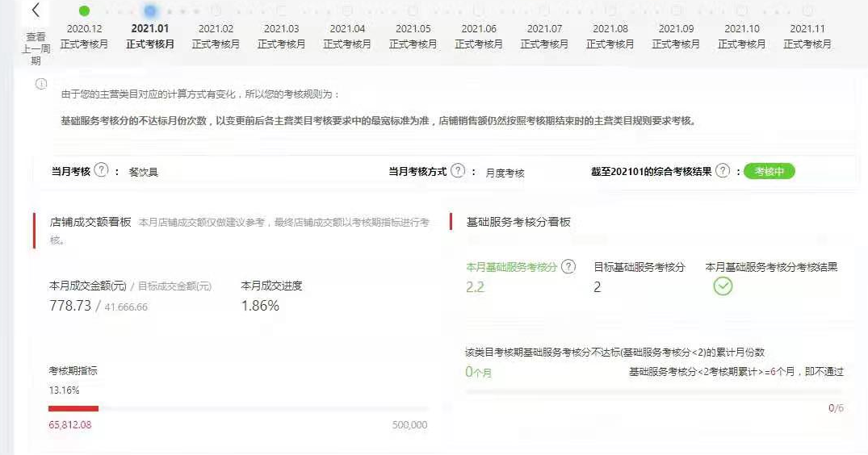This screenshot has width=868, height=455.
Task: Click the 基础服务考核分看板 heading
Action: 518,222
